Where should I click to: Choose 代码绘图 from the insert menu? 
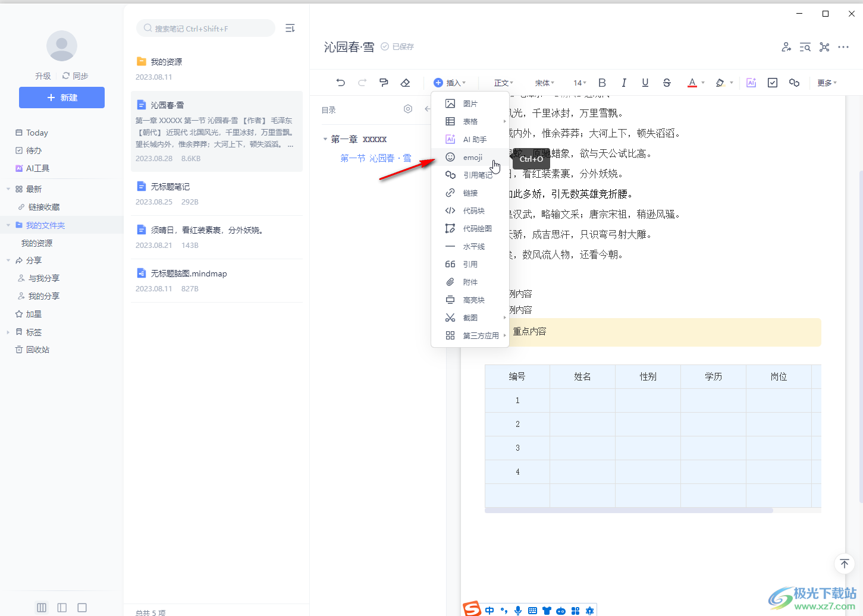coord(470,228)
